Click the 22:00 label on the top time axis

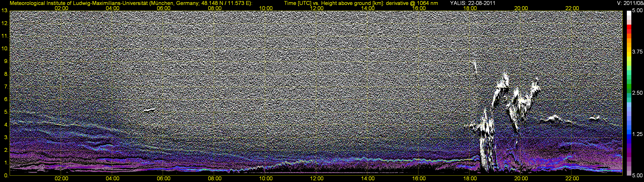point(572,8)
